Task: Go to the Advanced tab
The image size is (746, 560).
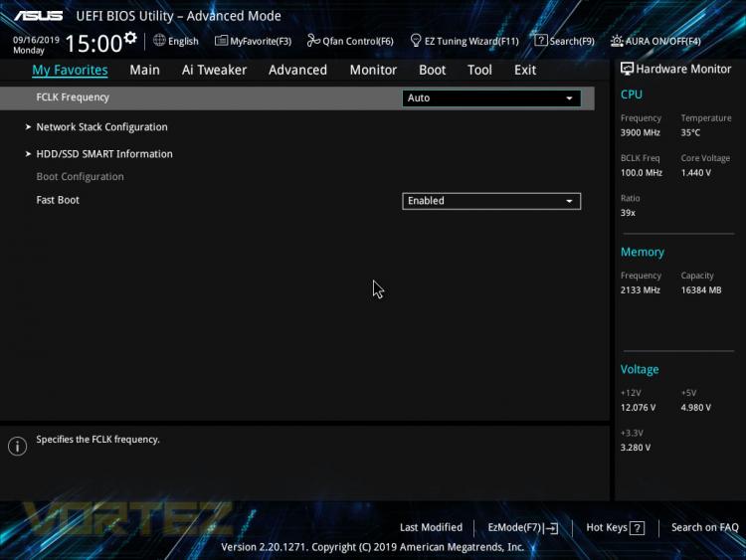Action: tap(297, 70)
